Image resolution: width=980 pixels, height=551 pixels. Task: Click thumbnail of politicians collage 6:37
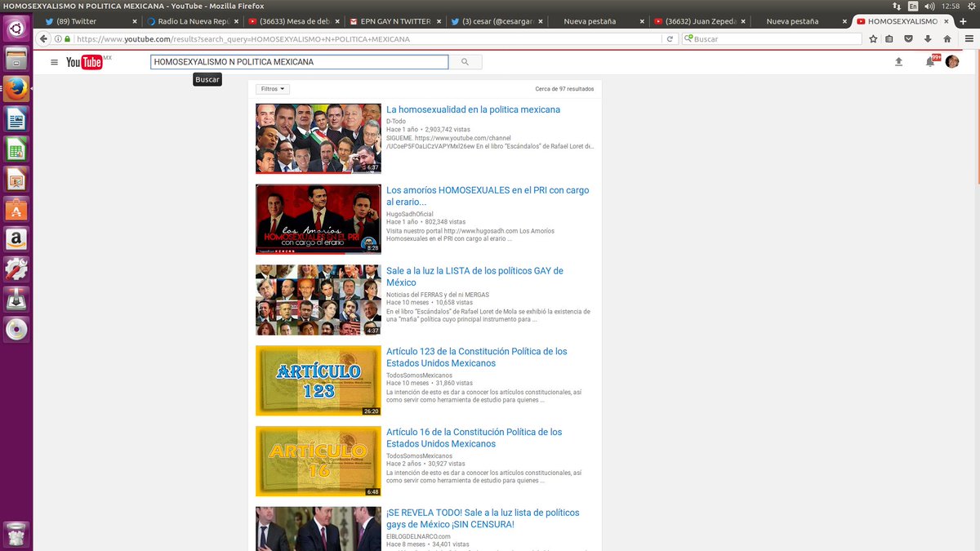tap(318, 139)
